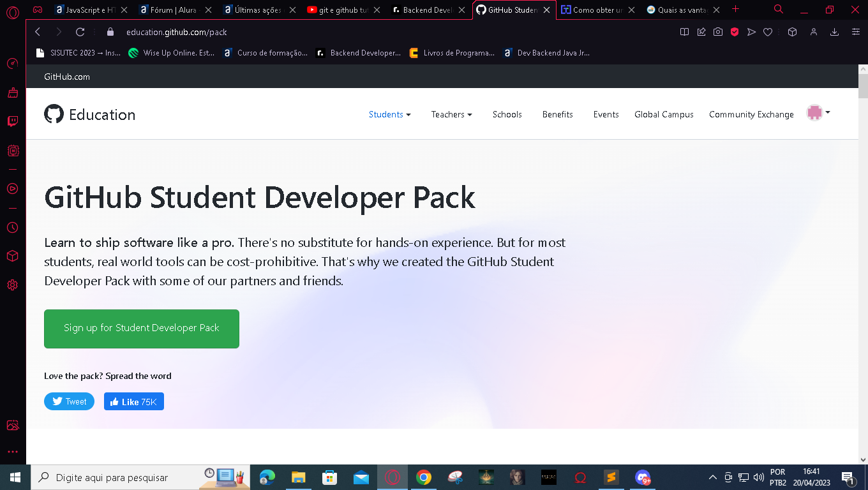Open GX Corner gamepad icon in tab bar

(x=38, y=10)
